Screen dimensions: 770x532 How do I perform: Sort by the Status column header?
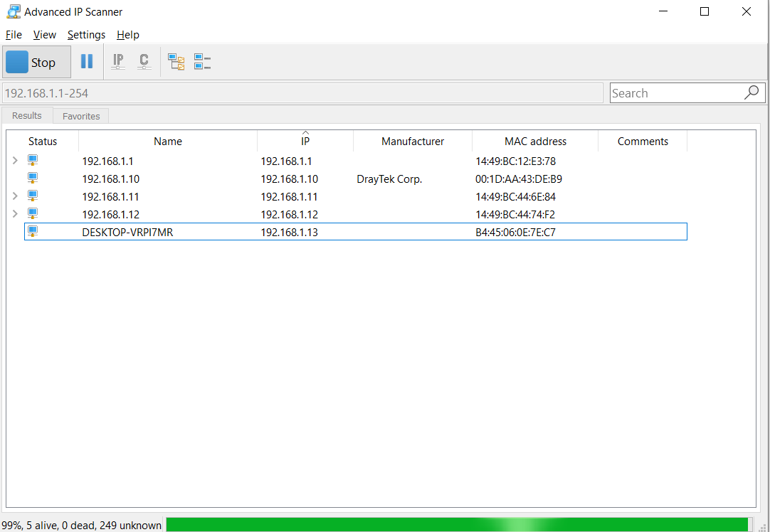coord(43,142)
